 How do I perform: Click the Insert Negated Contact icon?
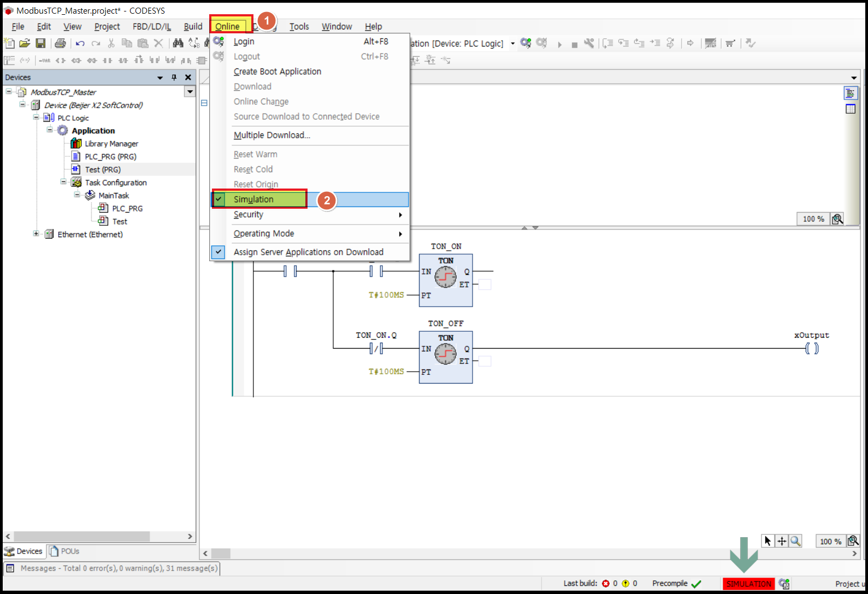click(x=123, y=60)
